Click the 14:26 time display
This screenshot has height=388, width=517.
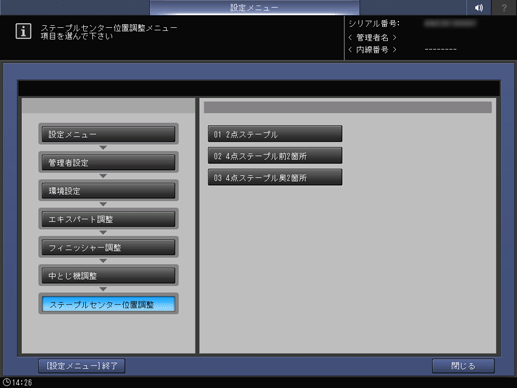pos(22,382)
